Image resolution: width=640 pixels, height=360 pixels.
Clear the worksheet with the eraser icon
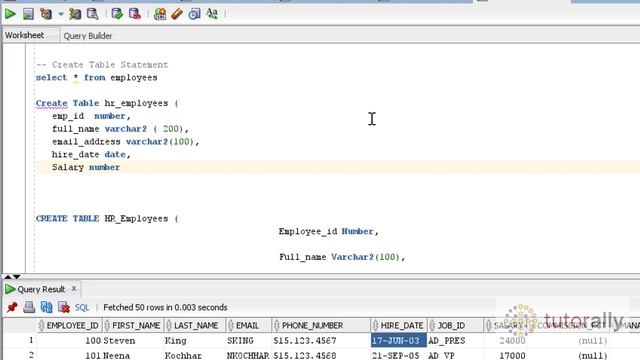[x=177, y=14]
